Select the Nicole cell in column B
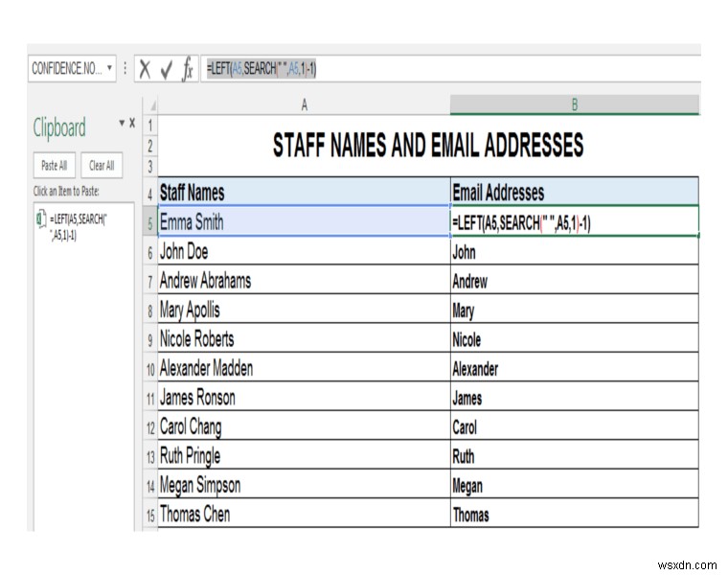The image size is (728, 575). tap(575, 338)
